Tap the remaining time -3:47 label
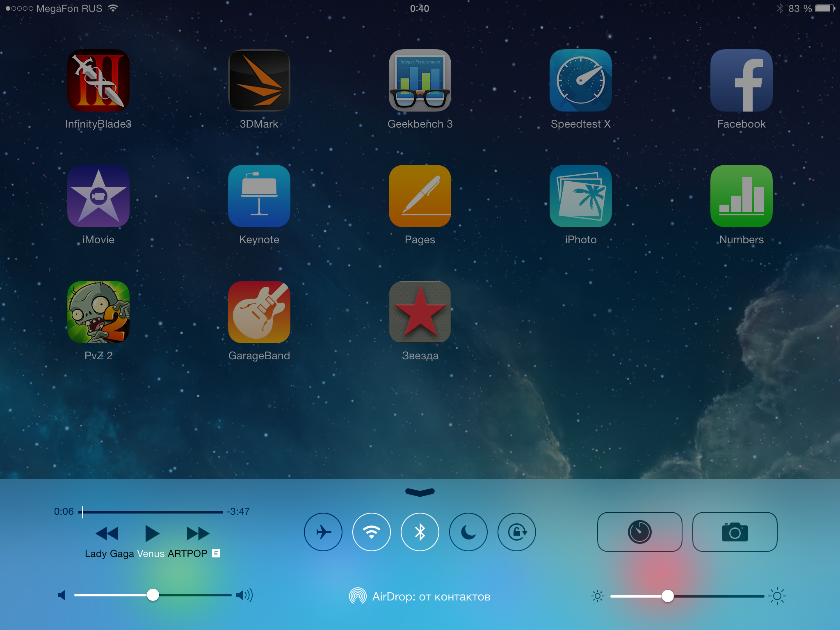Image resolution: width=840 pixels, height=630 pixels. tap(238, 511)
